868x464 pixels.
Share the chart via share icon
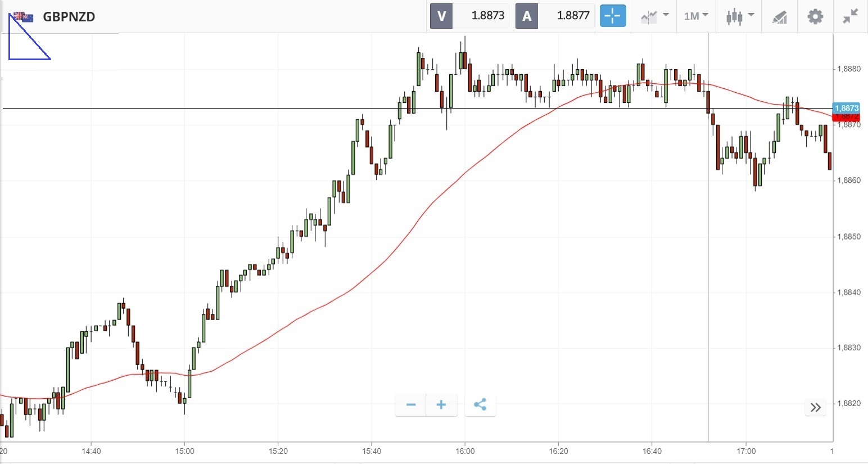[x=480, y=405]
